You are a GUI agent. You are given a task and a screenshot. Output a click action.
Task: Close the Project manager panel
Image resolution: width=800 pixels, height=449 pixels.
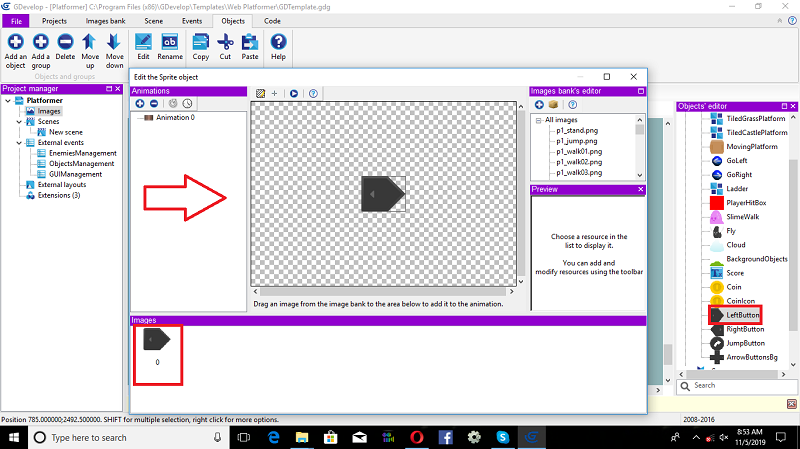point(118,89)
